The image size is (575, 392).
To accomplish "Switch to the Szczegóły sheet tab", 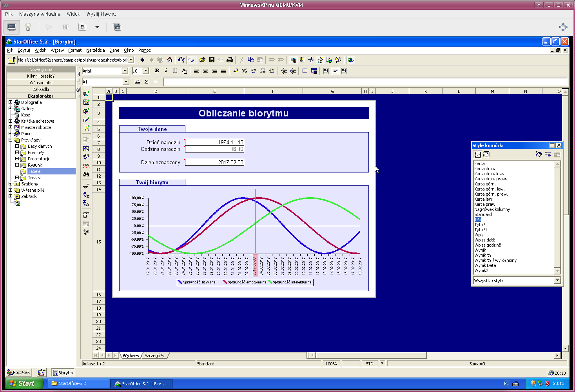I will pyautogui.click(x=154, y=356).
